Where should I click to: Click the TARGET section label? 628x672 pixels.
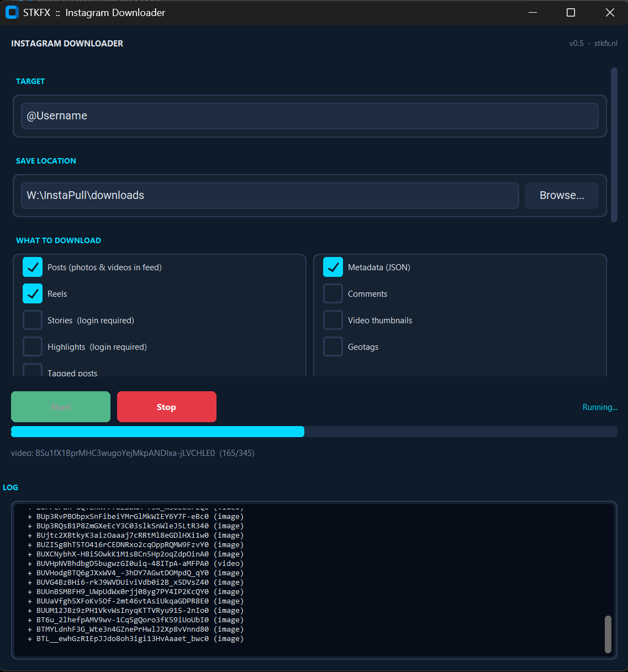tap(30, 81)
